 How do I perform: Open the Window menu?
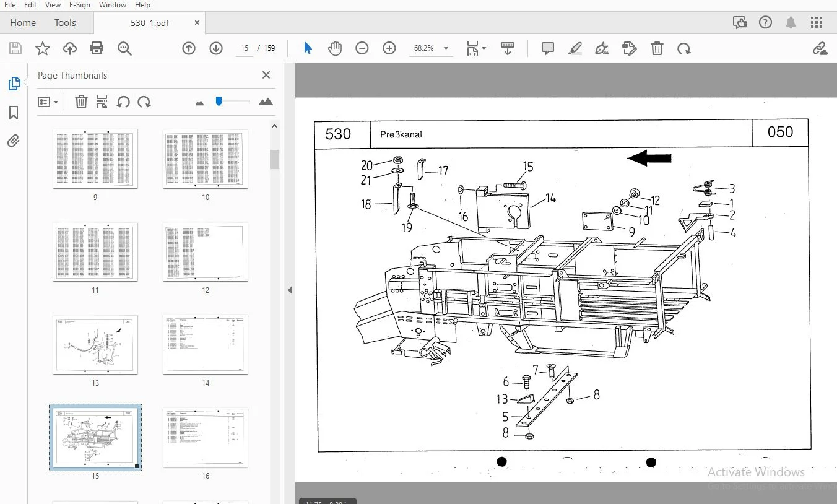click(112, 5)
